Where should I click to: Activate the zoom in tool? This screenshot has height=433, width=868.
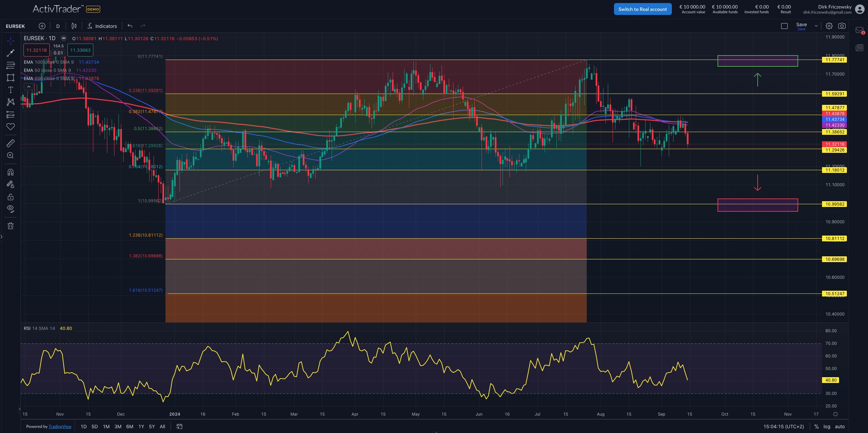[x=11, y=156]
